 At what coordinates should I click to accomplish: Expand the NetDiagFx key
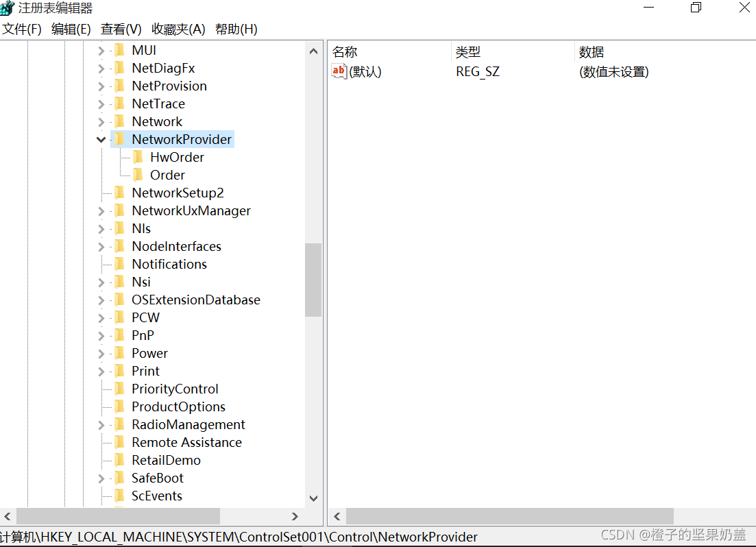tap(101, 69)
